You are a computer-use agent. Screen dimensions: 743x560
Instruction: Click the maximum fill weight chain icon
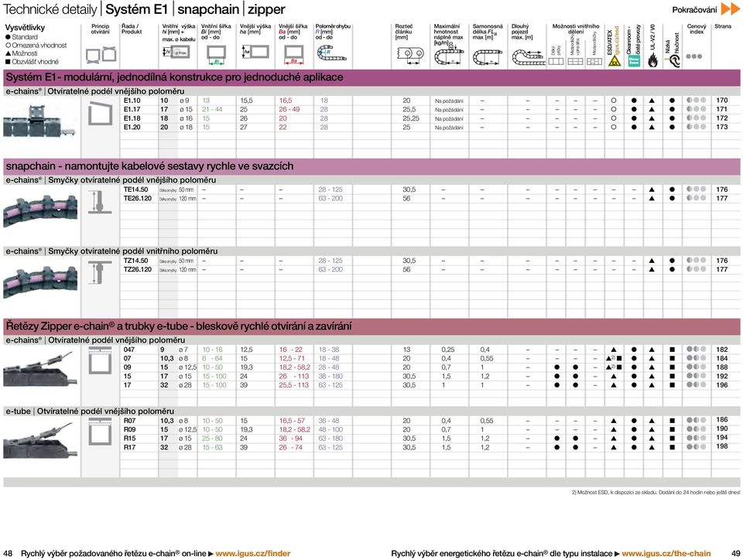[449, 56]
